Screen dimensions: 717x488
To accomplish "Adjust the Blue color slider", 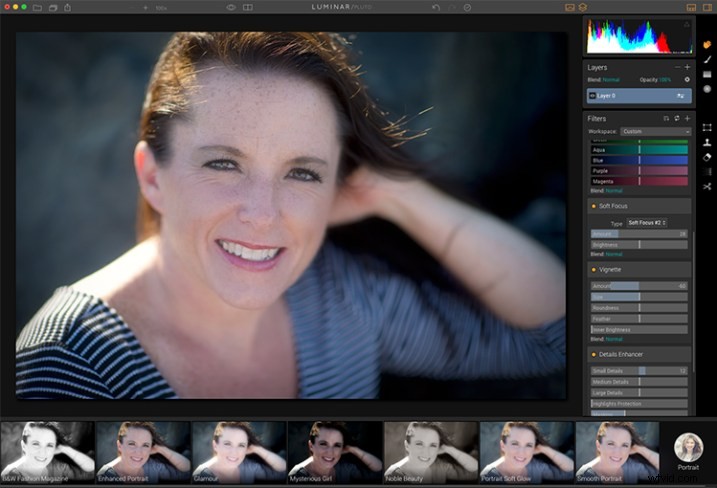I will (639, 160).
